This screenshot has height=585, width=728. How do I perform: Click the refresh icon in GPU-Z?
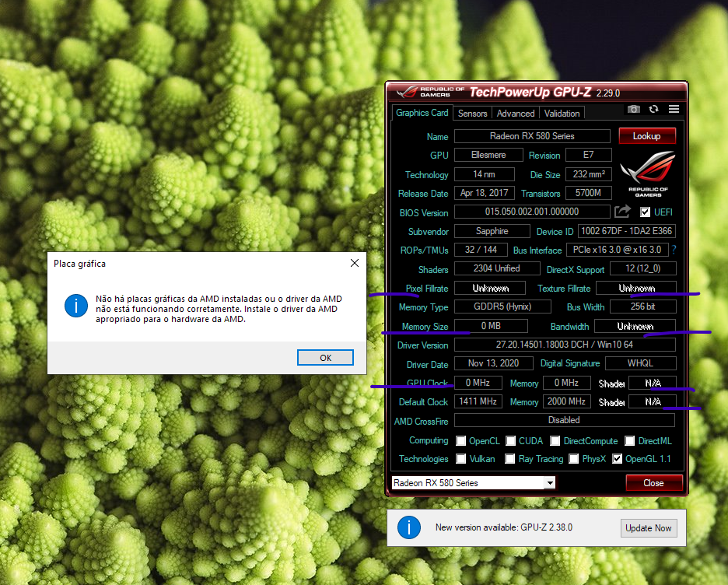pyautogui.click(x=653, y=109)
